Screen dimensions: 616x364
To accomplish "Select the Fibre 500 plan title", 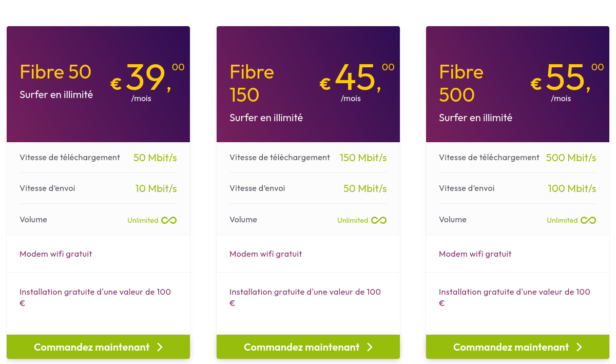I will [x=461, y=83].
